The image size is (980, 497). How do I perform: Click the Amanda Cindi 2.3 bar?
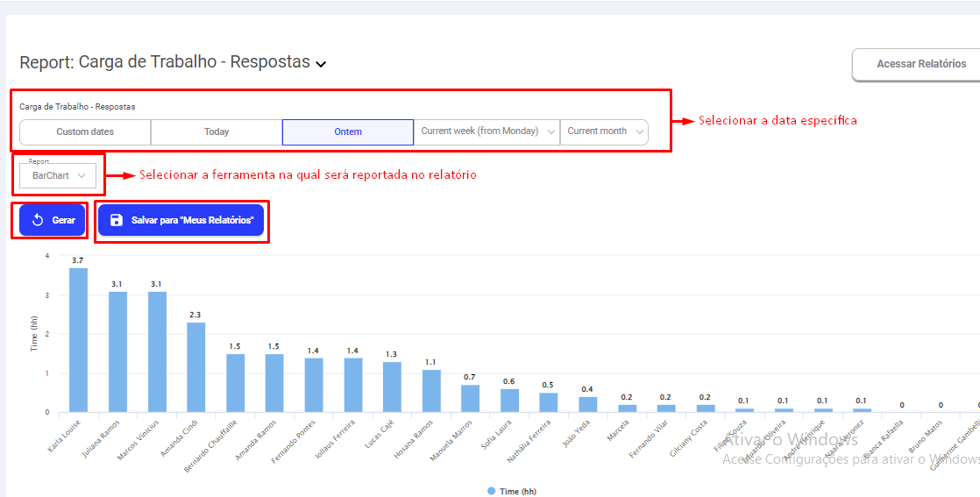coord(196,367)
